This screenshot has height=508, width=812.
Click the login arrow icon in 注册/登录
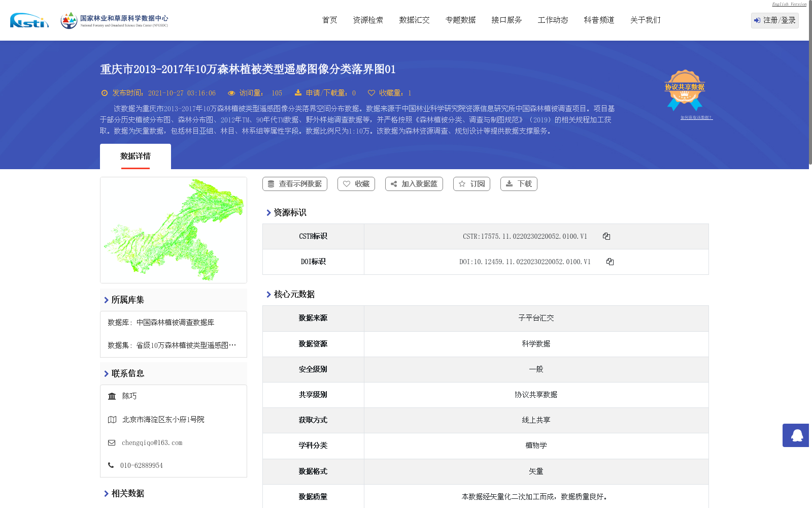(757, 20)
